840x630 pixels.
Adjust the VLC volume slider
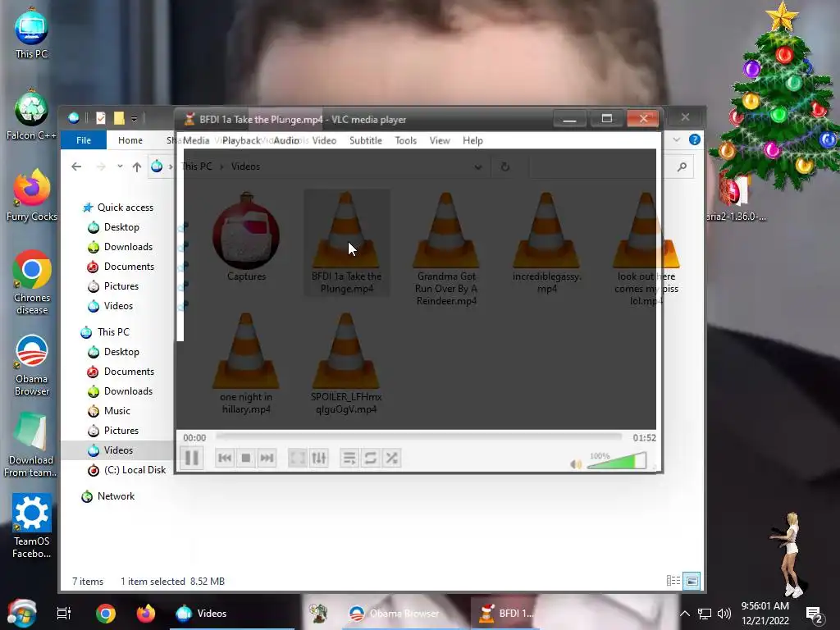(617, 461)
